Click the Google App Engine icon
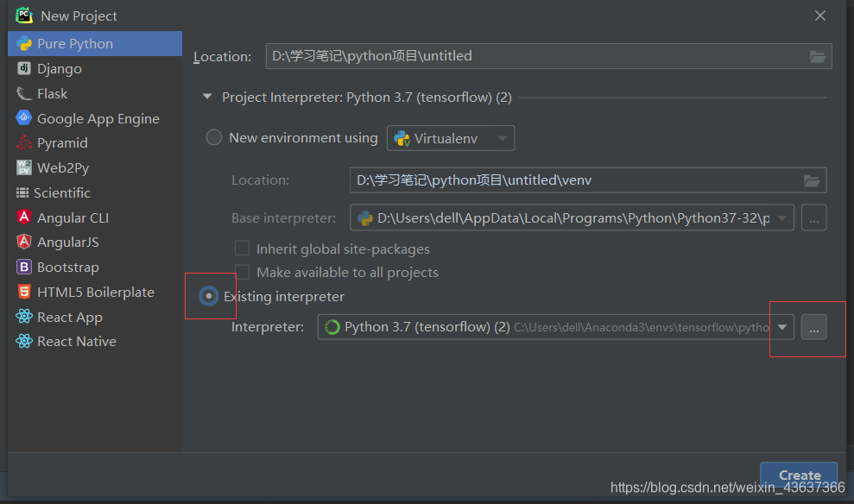This screenshot has width=854, height=504. pos(24,117)
